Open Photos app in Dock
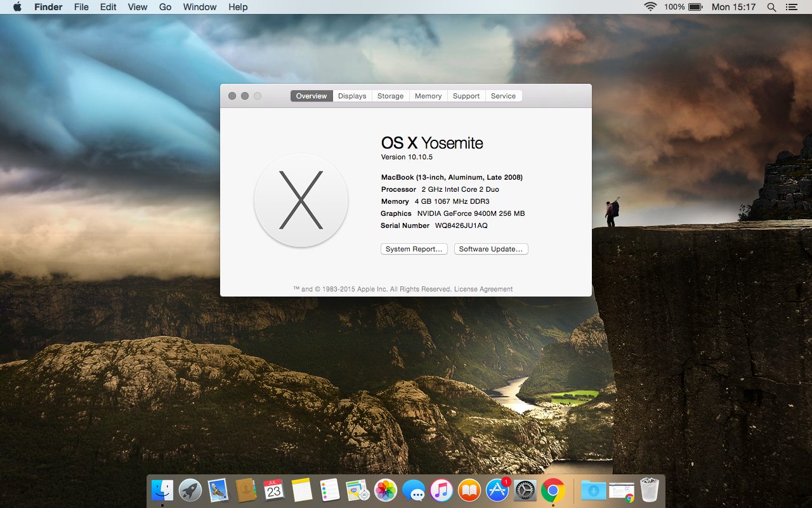 [386, 490]
